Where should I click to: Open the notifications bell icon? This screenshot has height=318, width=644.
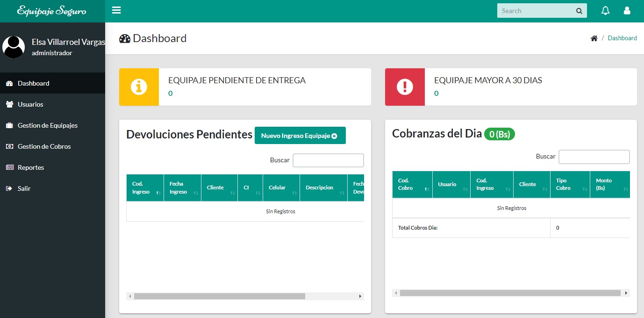605,11
